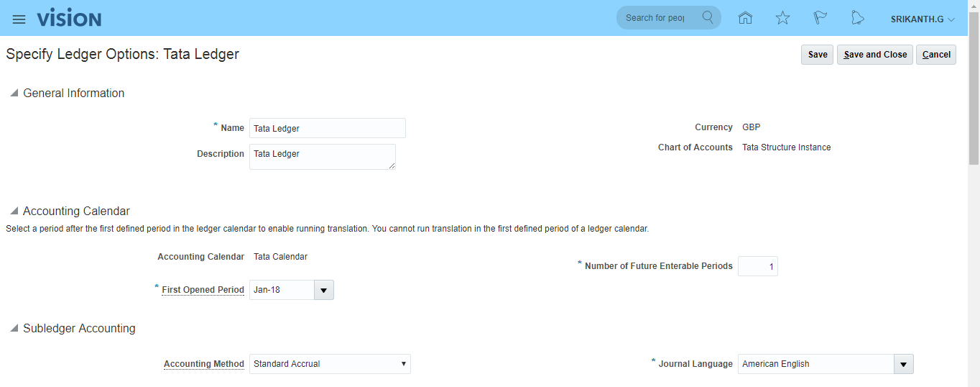Click Save and Close
The width and height of the screenshot is (980, 387).
click(875, 55)
